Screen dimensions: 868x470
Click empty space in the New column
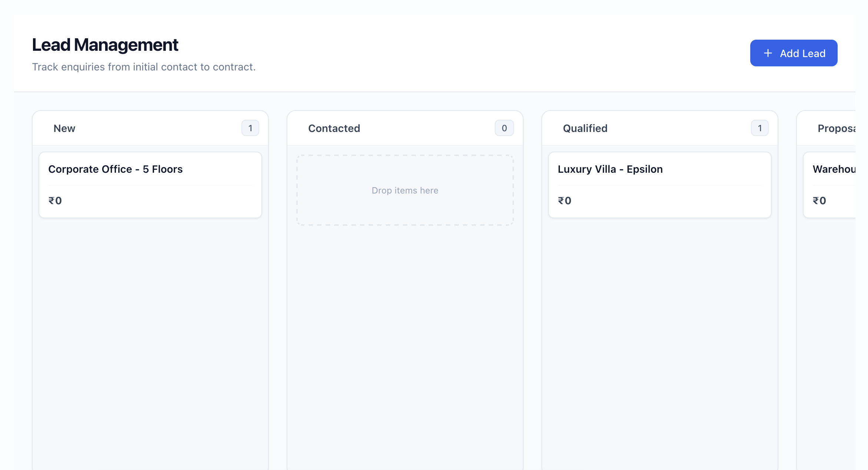(150, 334)
